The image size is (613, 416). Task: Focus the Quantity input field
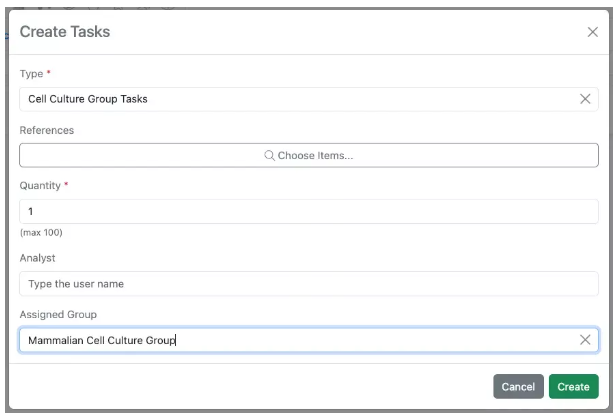(308, 212)
